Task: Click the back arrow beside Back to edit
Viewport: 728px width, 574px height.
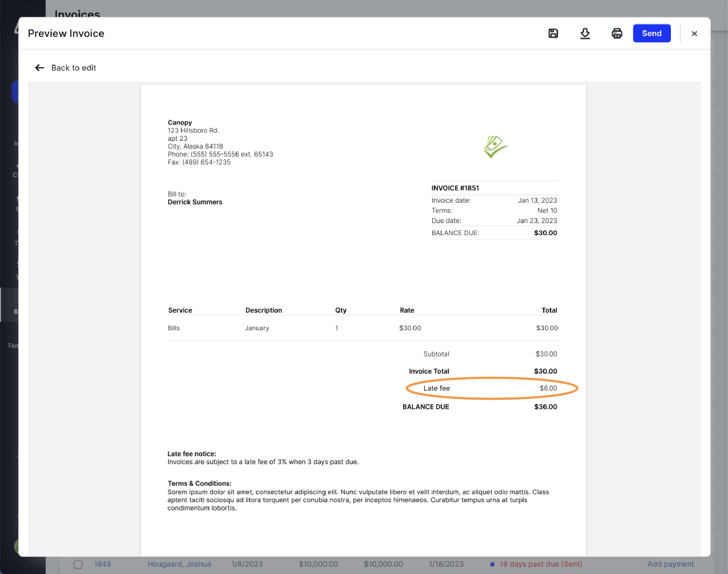Action: [x=40, y=68]
